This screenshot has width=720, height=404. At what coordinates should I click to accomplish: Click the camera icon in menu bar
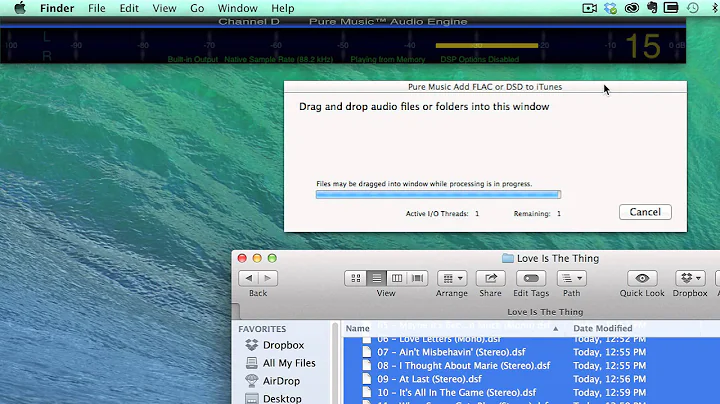590,8
